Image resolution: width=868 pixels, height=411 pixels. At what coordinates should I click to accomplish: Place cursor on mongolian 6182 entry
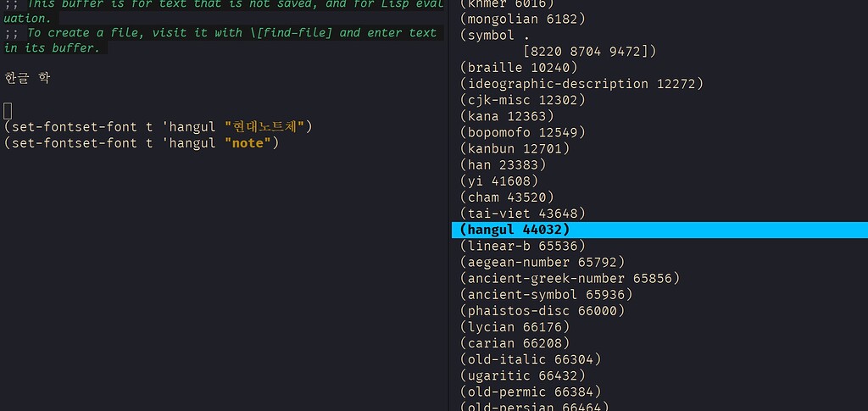point(522,19)
